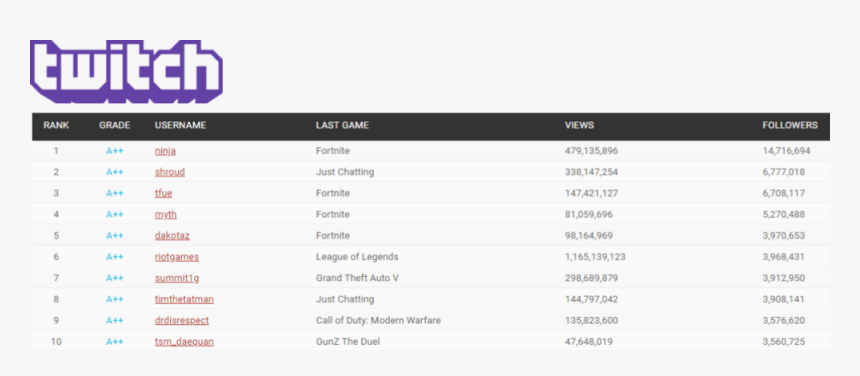
Task: Select followers value 3,576,620
Action: (784, 321)
